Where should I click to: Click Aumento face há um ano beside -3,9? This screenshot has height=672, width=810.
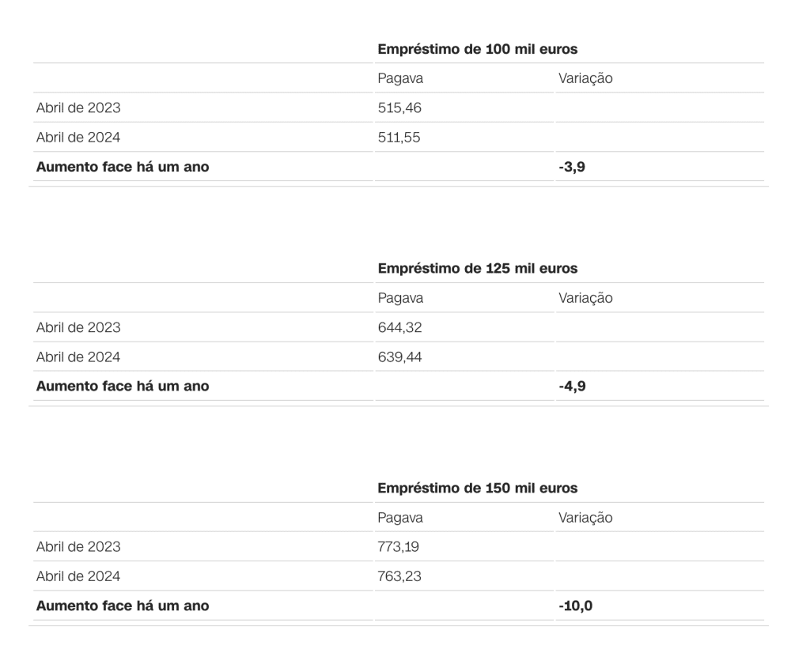pos(123,167)
